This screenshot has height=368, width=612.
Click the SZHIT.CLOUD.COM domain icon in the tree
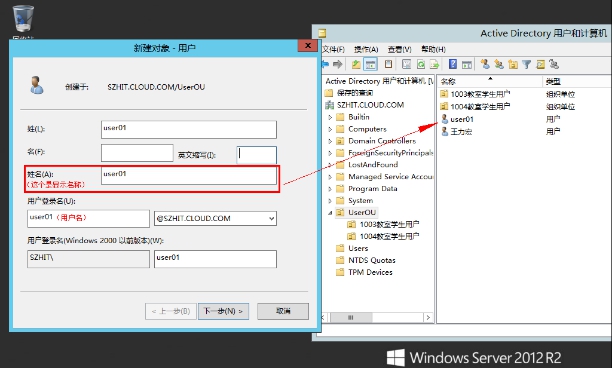click(330, 105)
